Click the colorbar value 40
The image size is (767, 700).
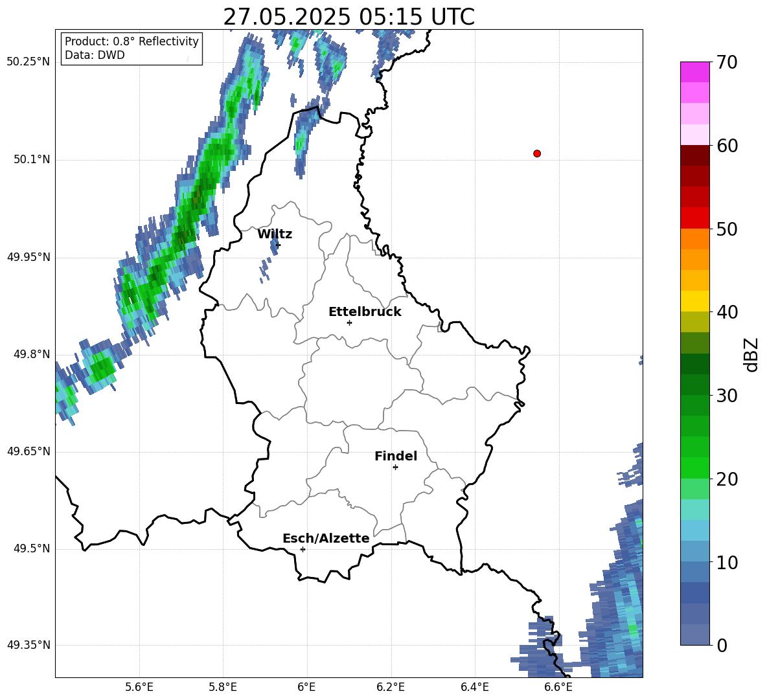(x=727, y=312)
